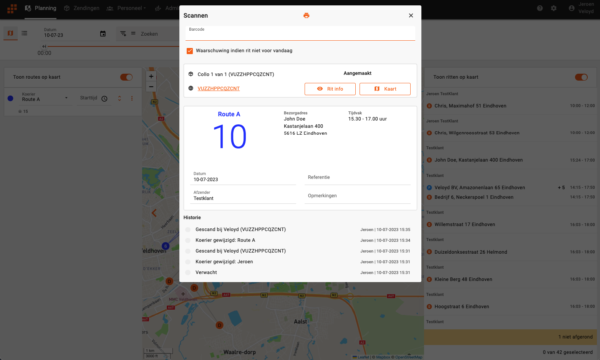Select history entry 'Koerier gewijzigd: Jeroen'

tap(224, 262)
